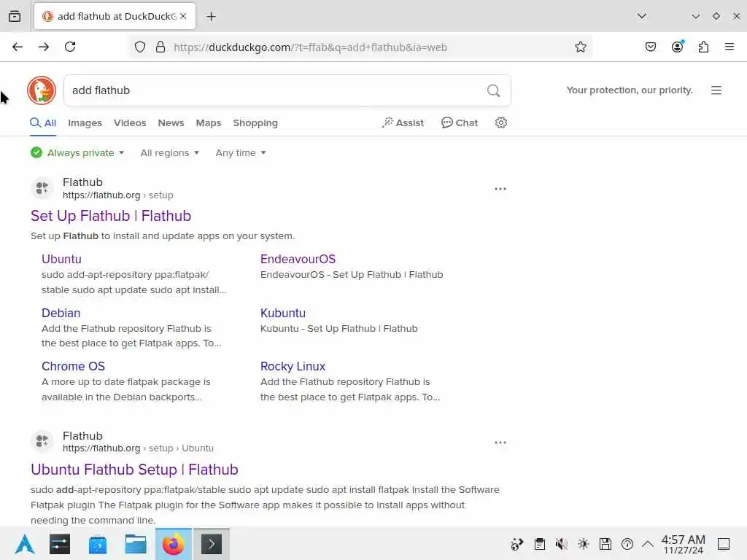Open search settings gear icon
Screen dimensions: 747x560
tap(500, 122)
